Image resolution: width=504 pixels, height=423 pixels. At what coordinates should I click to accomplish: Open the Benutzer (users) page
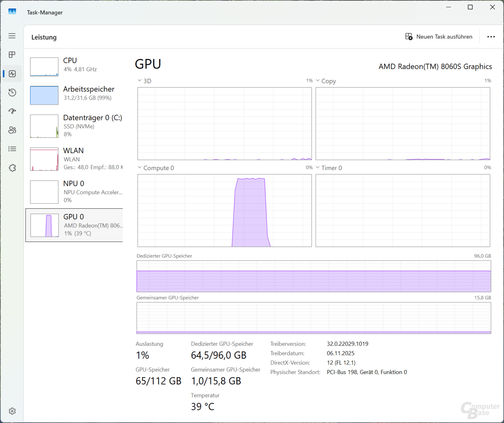coord(12,130)
